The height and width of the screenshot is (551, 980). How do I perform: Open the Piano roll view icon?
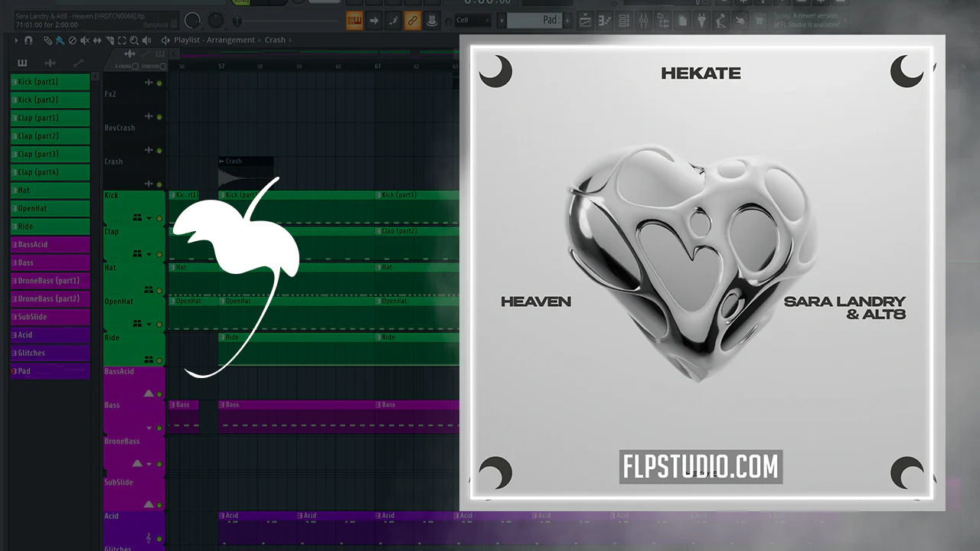[x=606, y=21]
